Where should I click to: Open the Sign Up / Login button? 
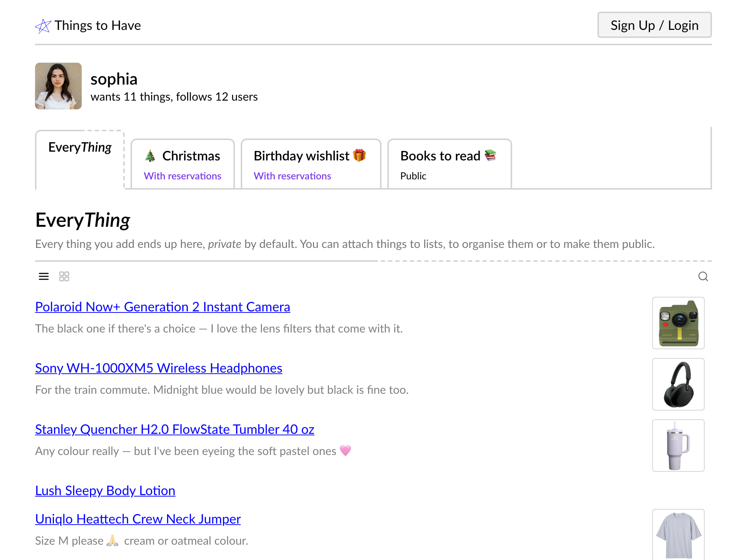click(x=654, y=25)
